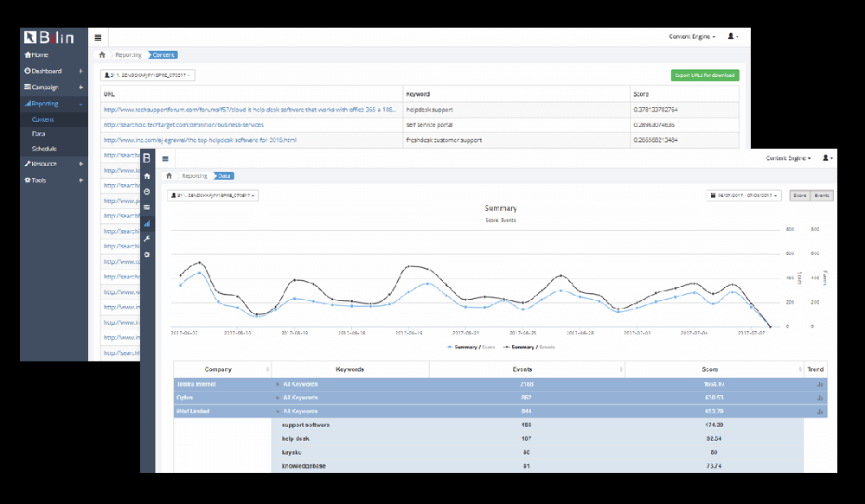865x504 pixels.
Task: Open the date range dropdown
Action: click(744, 195)
